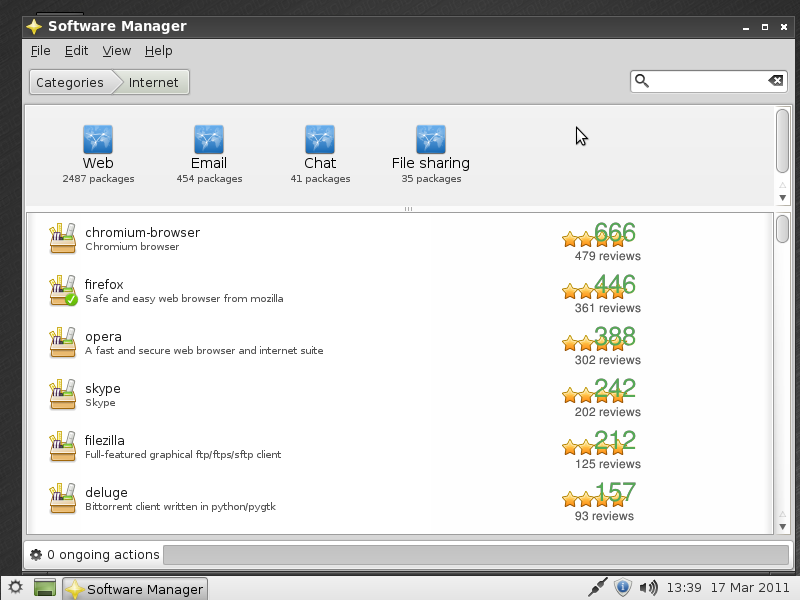
Task: Click the chromium-browser package icon
Action: coord(62,239)
